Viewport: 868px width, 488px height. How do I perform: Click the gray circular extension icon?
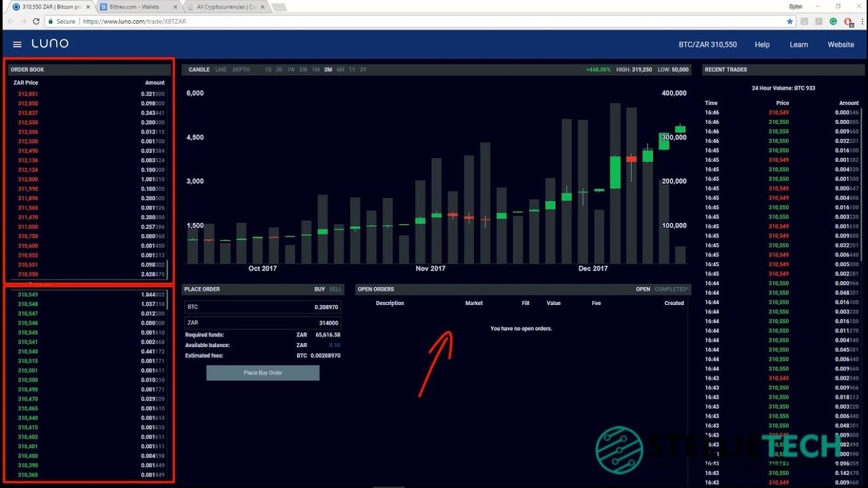[805, 22]
